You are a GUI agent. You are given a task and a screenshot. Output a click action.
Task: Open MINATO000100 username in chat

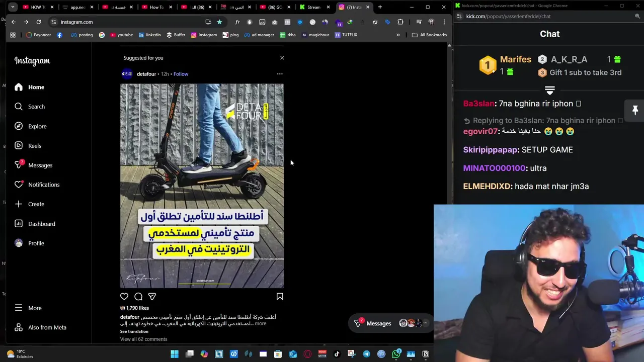[495, 168]
